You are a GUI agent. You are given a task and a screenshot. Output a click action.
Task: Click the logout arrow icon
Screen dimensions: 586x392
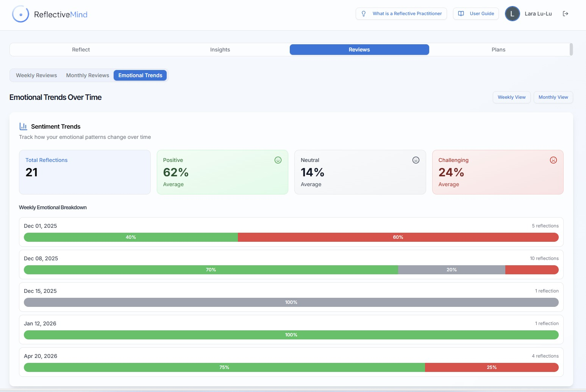[x=566, y=14]
